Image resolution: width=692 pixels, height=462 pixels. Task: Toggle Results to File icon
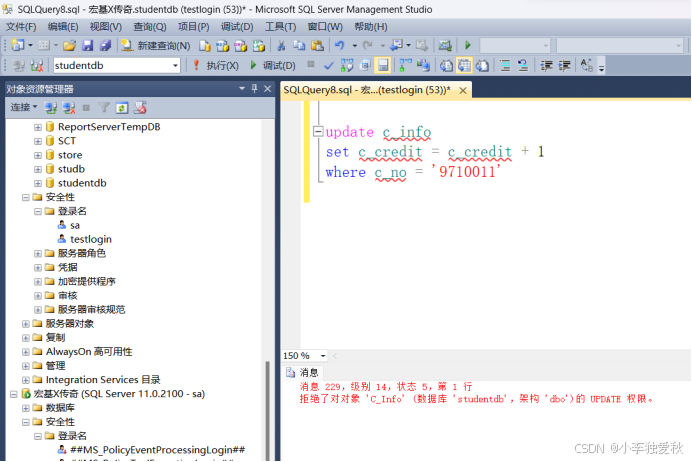(x=482, y=66)
